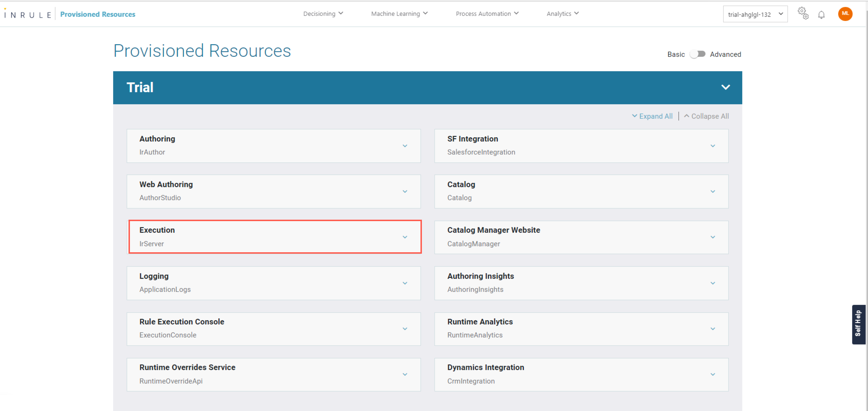Open the trial-ahglgl-132 tenant dropdown
The height and width of the screenshot is (411, 868).
755,14
